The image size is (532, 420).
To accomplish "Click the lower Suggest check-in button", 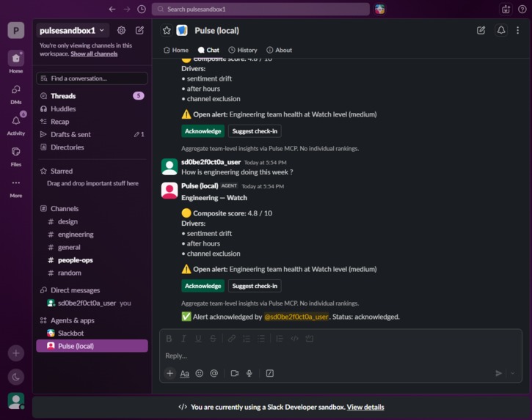I will (x=255, y=286).
